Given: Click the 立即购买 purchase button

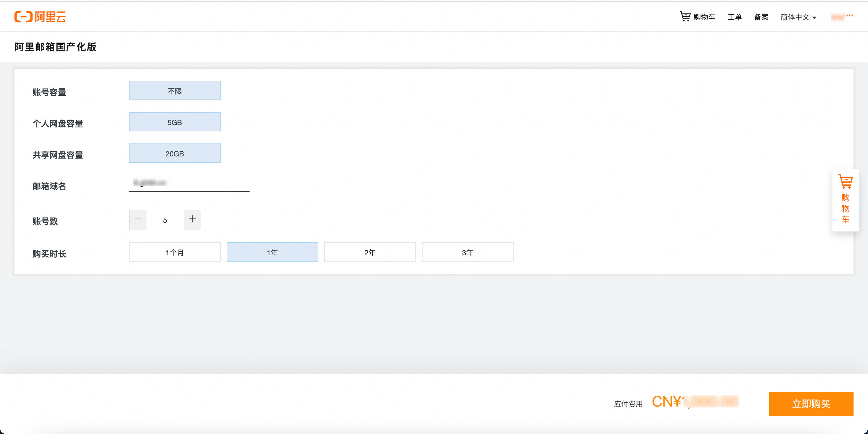Looking at the screenshot, I should [x=811, y=404].
